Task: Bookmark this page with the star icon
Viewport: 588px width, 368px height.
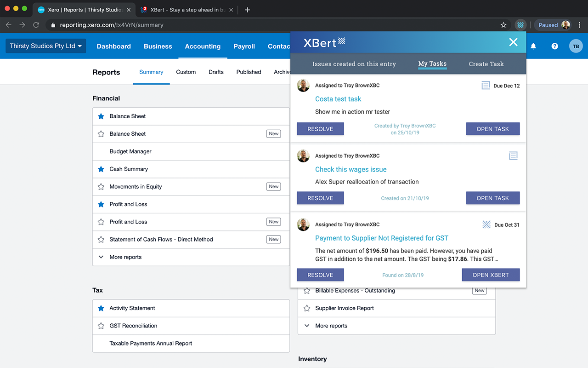Action: click(503, 25)
